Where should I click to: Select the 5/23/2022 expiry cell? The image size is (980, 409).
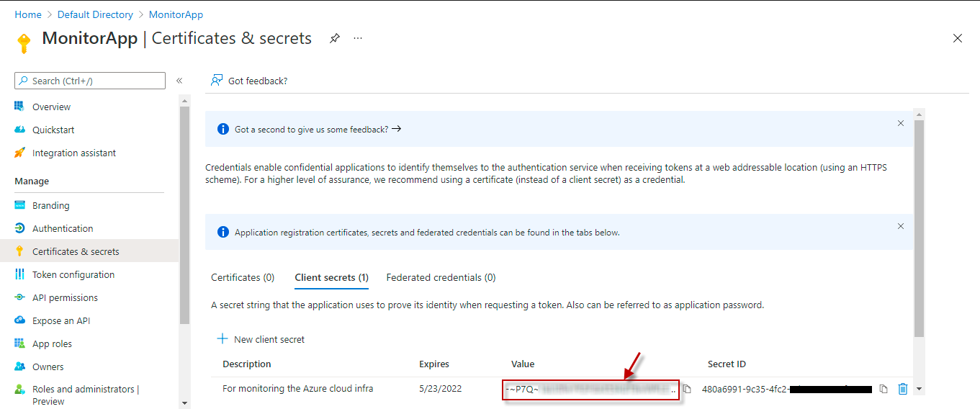pos(440,388)
